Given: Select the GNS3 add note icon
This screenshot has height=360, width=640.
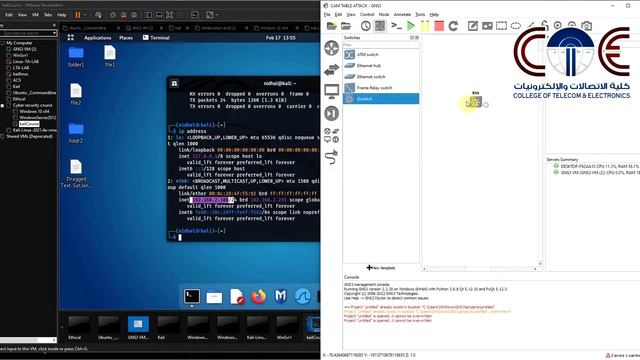Looking at the screenshot, I should [473, 26].
